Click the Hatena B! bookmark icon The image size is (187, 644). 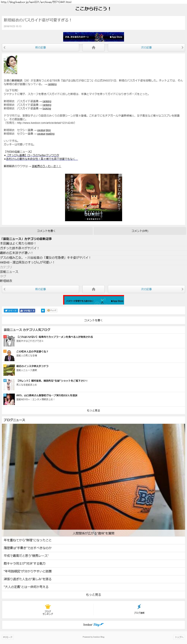coord(43,310)
